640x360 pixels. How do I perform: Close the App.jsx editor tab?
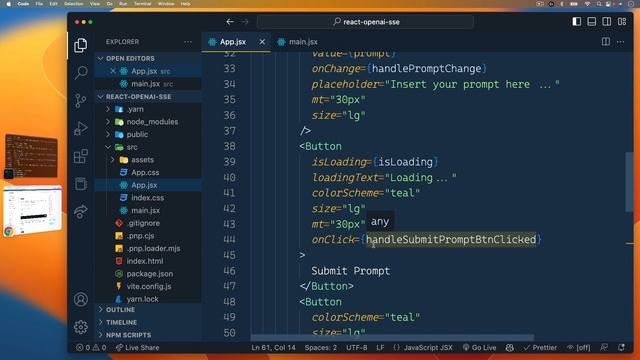(x=262, y=42)
